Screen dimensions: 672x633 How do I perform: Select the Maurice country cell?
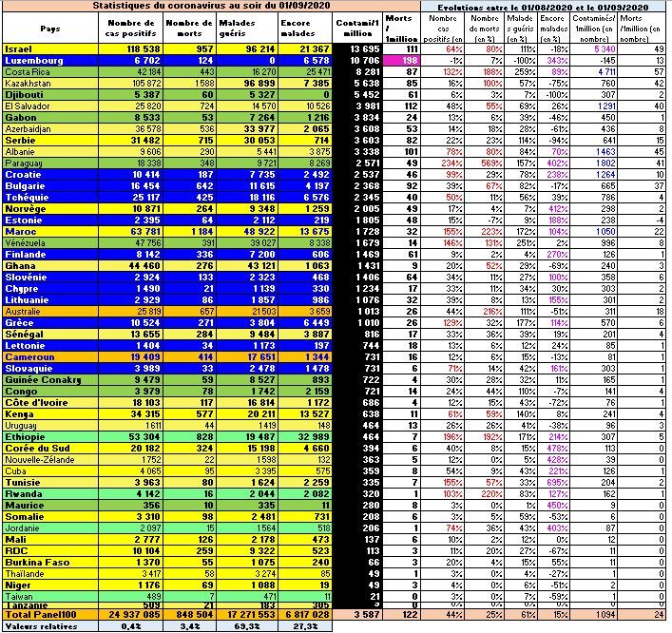click(x=50, y=506)
